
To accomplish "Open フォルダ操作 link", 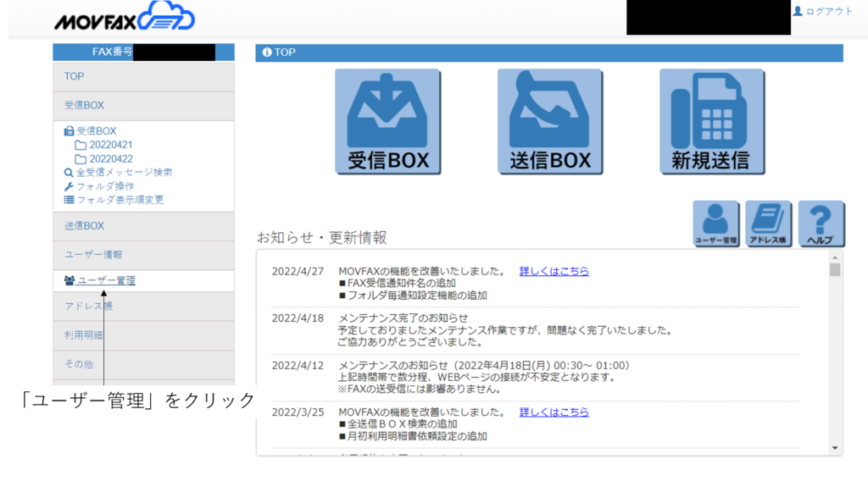I will (104, 186).
